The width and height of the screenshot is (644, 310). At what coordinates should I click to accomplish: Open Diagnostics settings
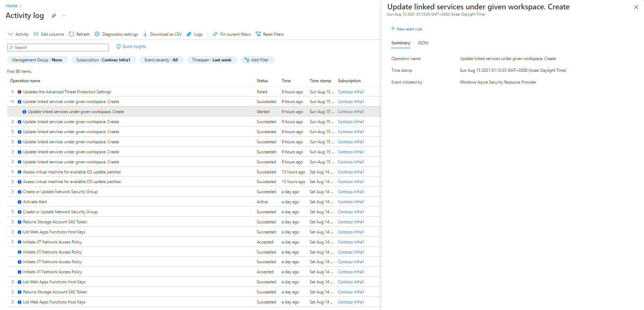point(116,34)
